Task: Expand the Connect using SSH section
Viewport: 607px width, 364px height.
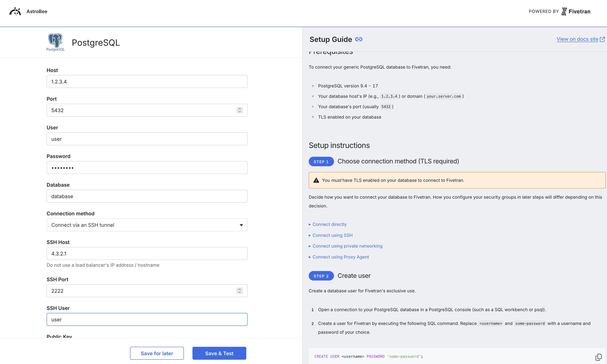Action: coord(332,235)
